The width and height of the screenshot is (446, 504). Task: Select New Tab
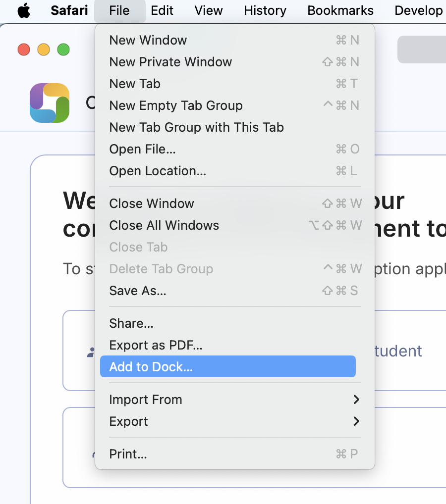tap(134, 84)
